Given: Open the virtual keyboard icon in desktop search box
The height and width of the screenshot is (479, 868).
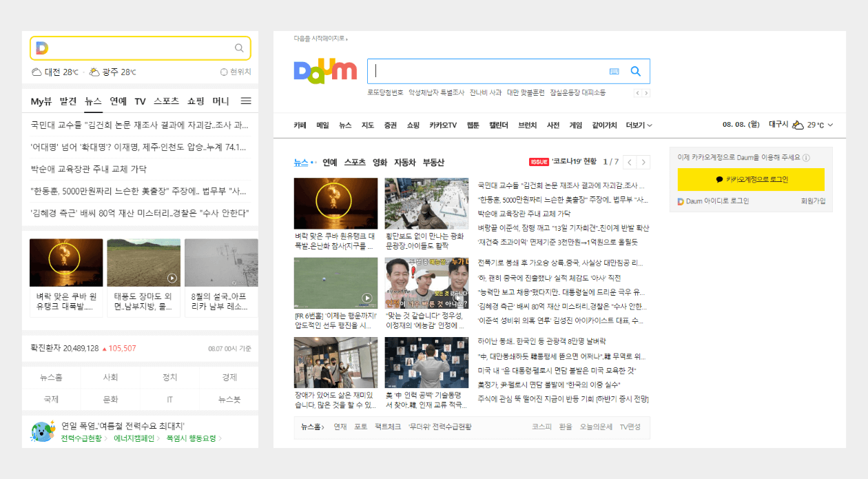Looking at the screenshot, I should 614,71.
